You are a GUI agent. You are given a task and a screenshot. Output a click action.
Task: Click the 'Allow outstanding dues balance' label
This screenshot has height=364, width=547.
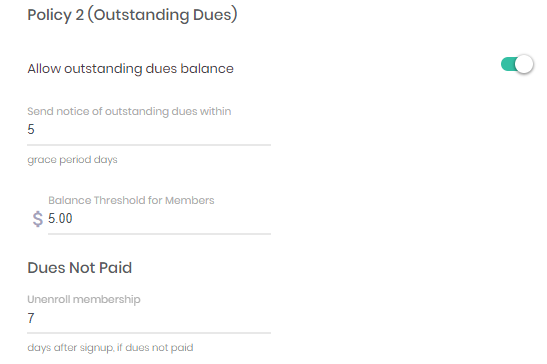(130, 69)
